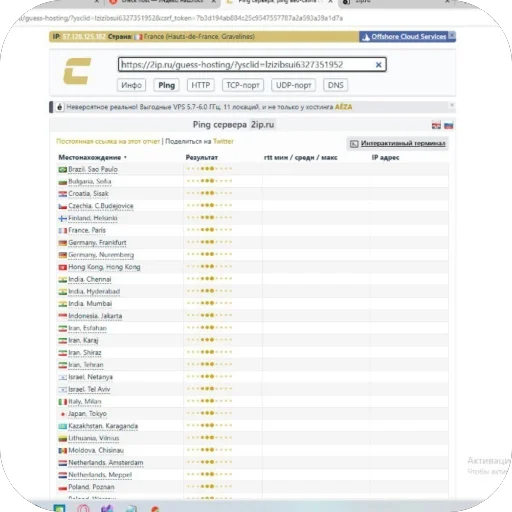This screenshot has width=512, height=512.
Task: Open the TCP-порт tab
Action: pyautogui.click(x=243, y=85)
